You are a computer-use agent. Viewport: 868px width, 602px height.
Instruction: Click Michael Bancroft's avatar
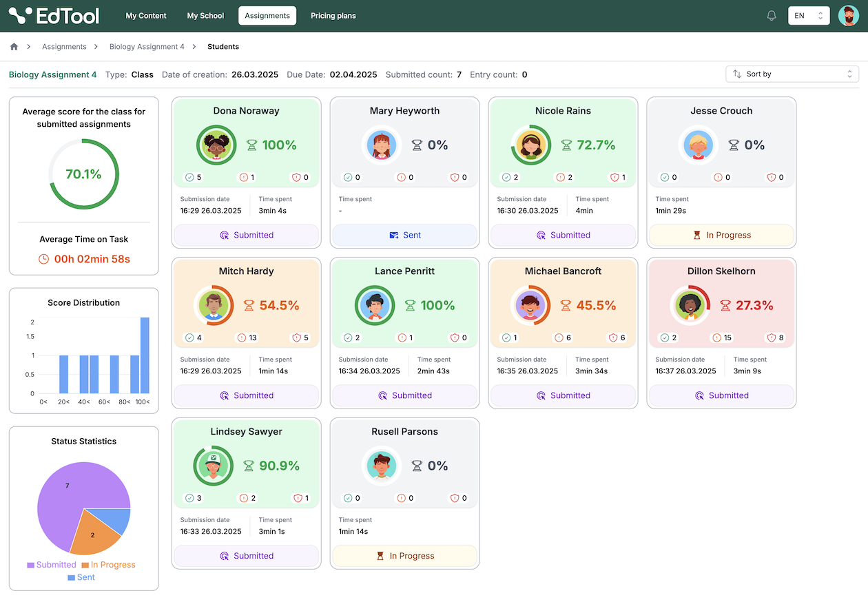coord(530,305)
